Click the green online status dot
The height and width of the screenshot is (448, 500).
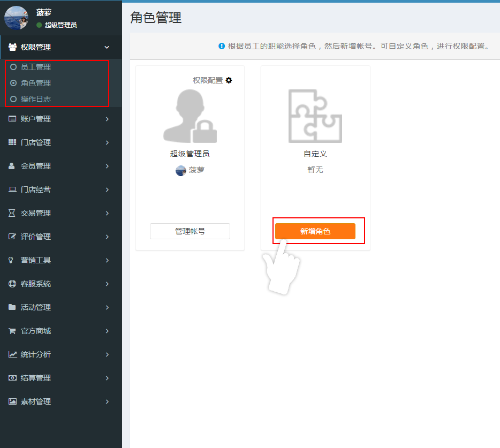point(39,25)
